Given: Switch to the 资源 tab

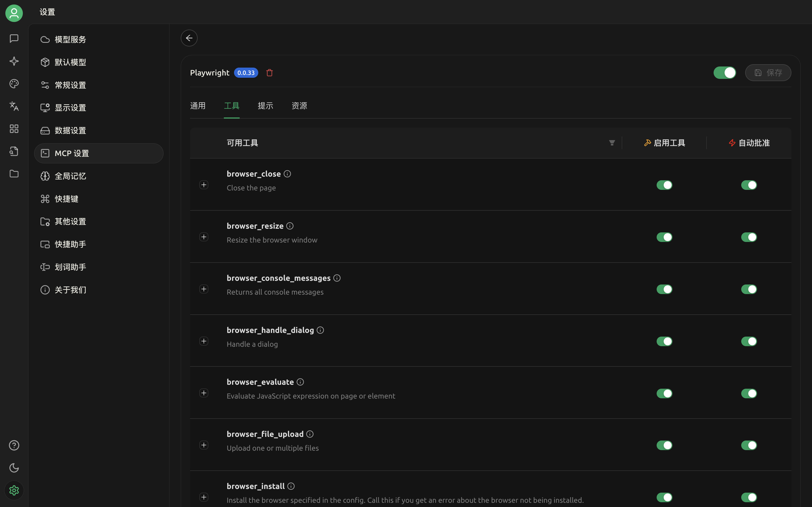Looking at the screenshot, I should 299,106.
